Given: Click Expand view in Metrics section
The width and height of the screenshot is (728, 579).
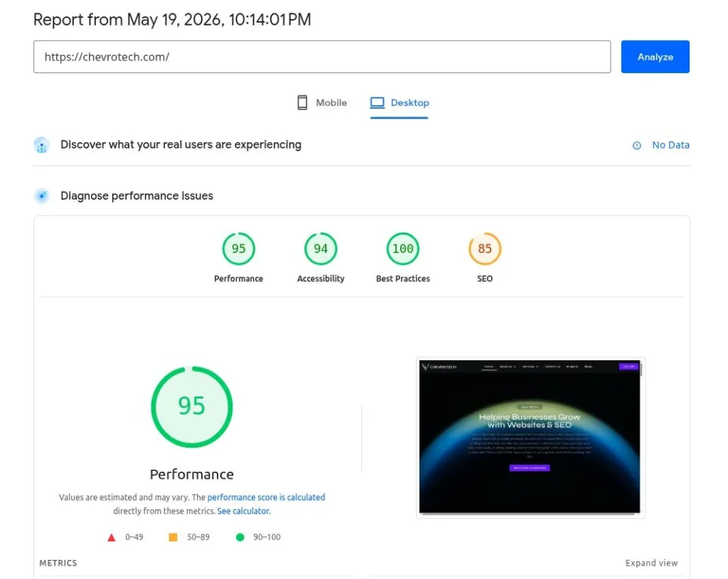Looking at the screenshot, I should 651,563.
